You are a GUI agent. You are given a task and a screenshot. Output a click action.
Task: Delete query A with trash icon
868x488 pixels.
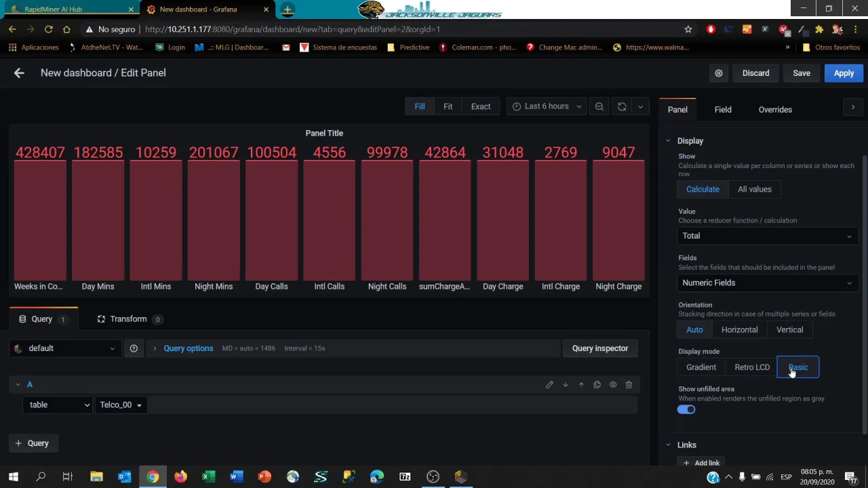629,385
